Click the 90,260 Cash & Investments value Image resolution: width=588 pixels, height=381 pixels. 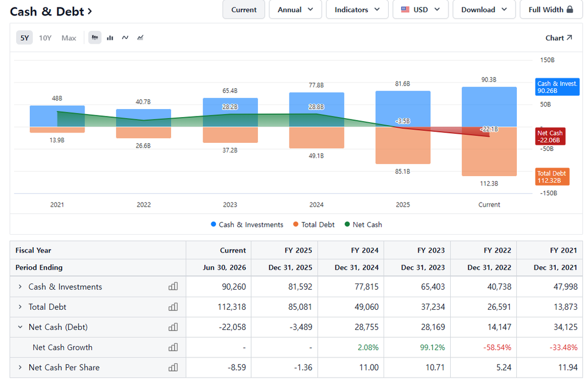(234, 286)
